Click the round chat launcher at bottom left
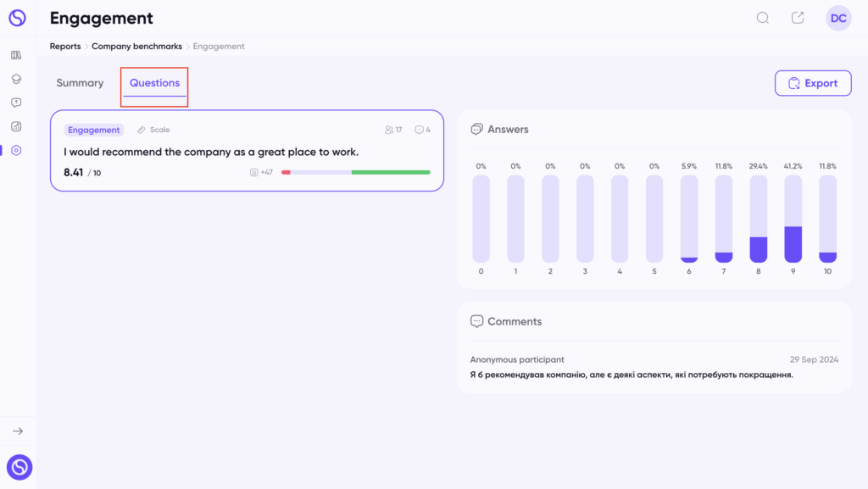The width and height of the screenshot is (868, 489). 19,468
